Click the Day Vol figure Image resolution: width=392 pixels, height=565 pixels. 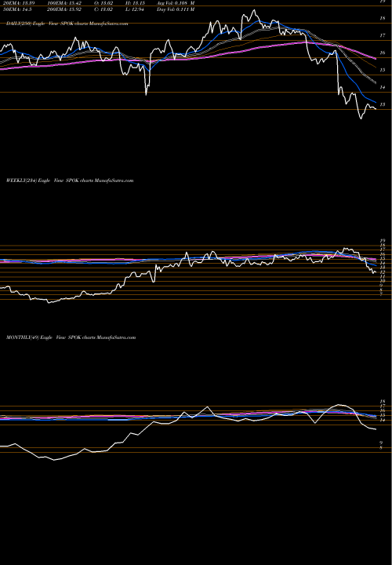click(176, 9)
